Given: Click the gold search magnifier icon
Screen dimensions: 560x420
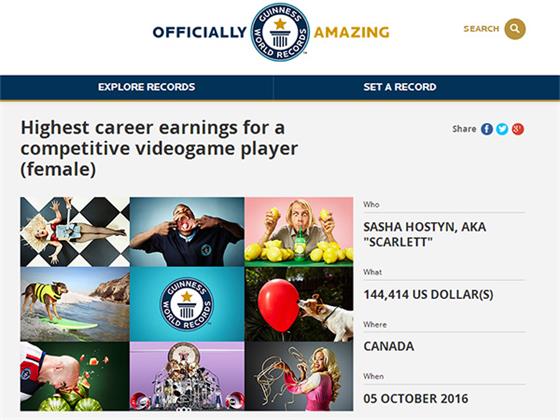Looking at the screenshot, I should [x=515, y=29].
